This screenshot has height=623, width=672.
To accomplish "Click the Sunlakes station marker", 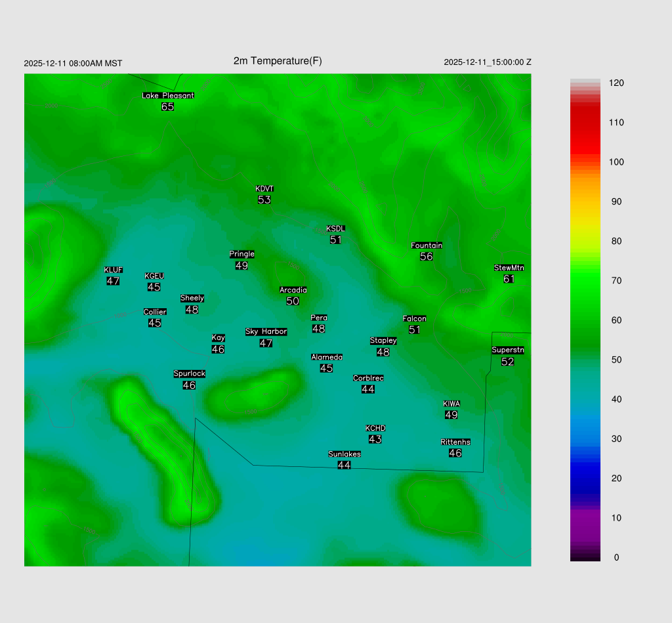I will click(x=344, y=464).
